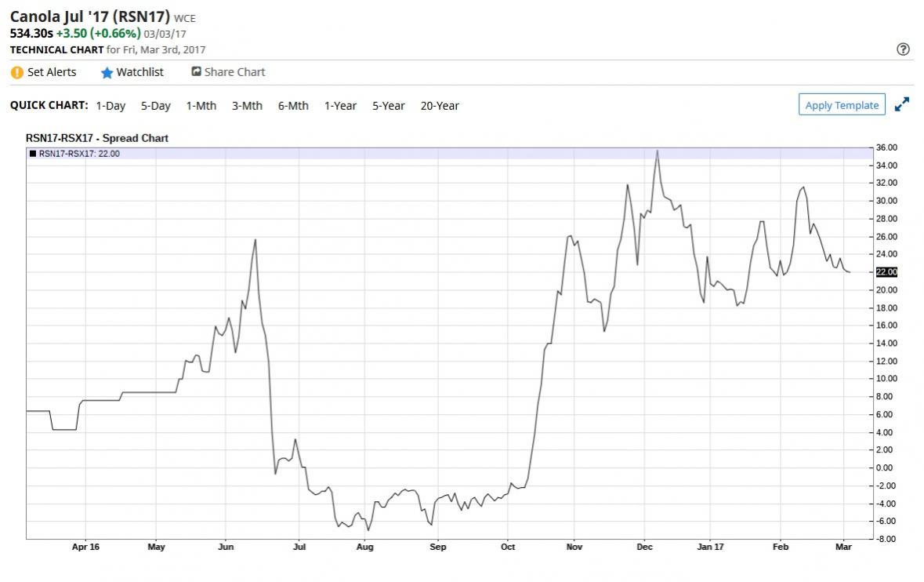Show the 1-Year chart range

[340, 106]
